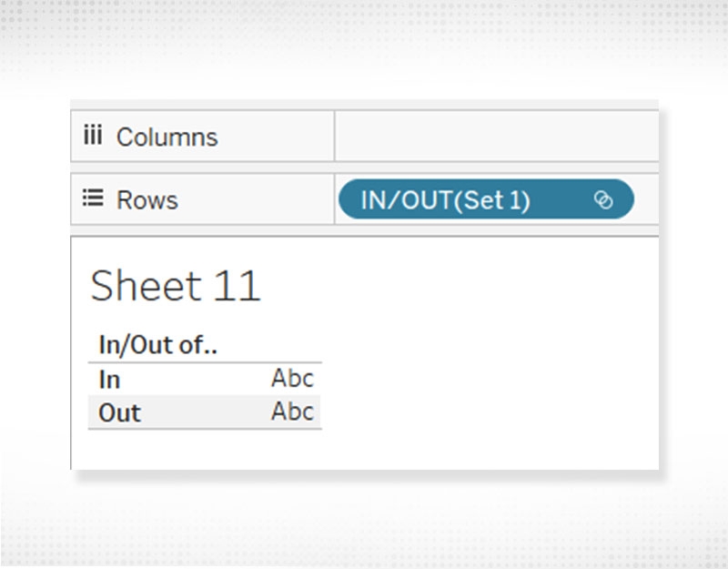The image size is (728, 569).
Task: Click the Columns shelf icon
Action: point(92,137)
